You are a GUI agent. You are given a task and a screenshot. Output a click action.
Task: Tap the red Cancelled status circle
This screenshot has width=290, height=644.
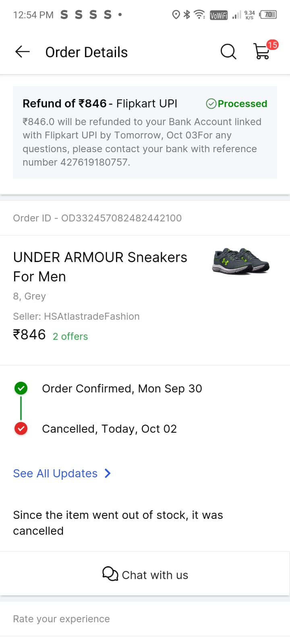[x=21, y=429]
